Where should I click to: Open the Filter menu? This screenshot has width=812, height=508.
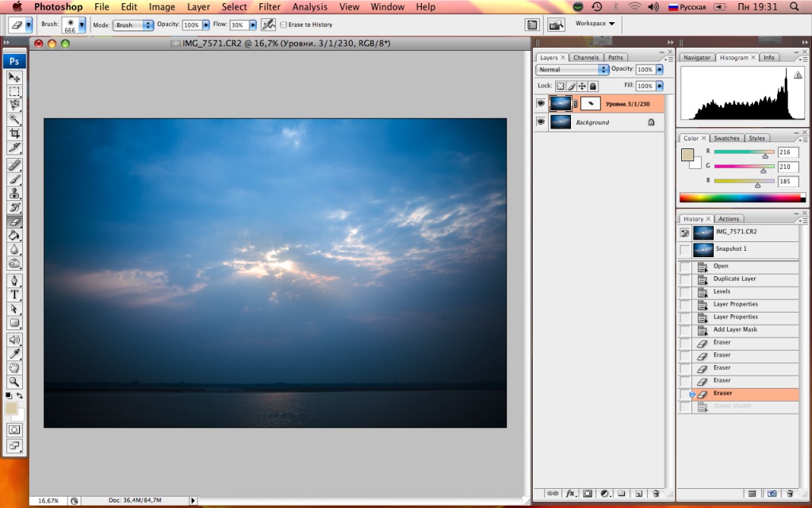coord(270,7)
